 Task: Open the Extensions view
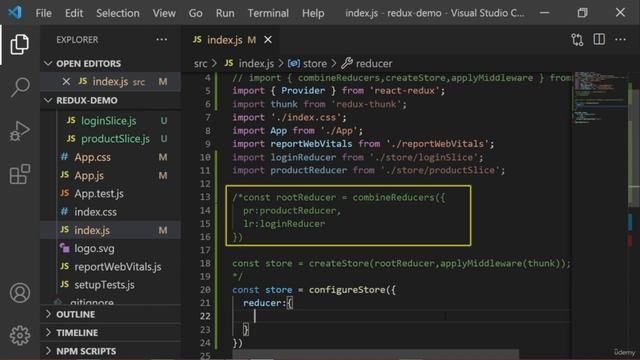[x=20, y=174]
